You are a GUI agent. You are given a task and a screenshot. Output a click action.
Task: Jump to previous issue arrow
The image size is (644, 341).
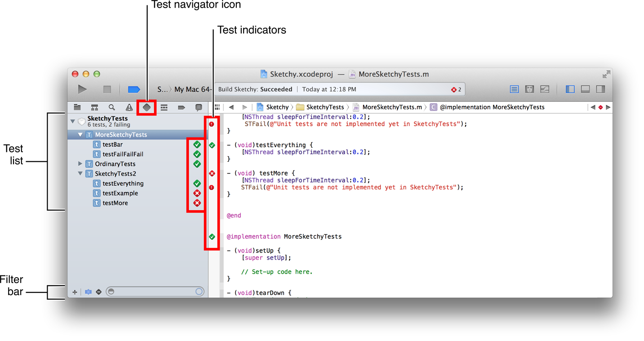click(x=593, y=107)
